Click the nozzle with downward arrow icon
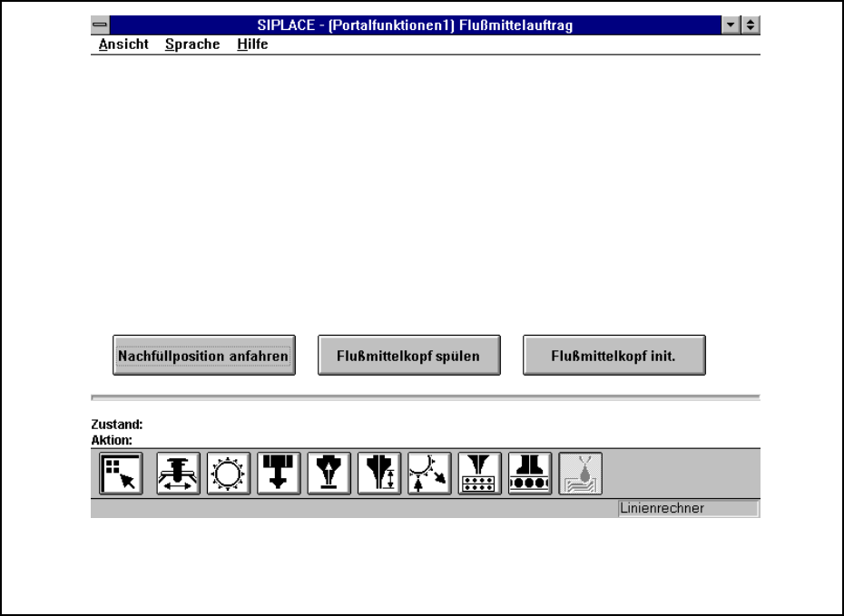Image resolution: width=844 pixels, height=616 pixels. pos(279,474)
